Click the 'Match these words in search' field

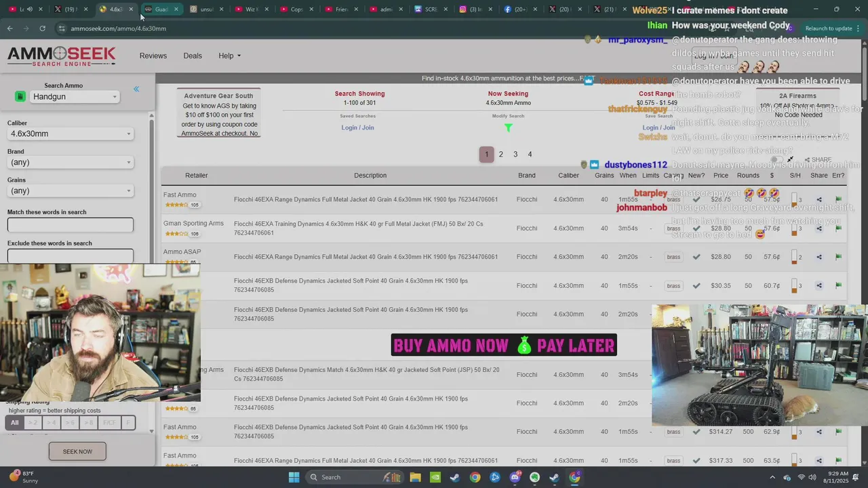click(71, 225)
